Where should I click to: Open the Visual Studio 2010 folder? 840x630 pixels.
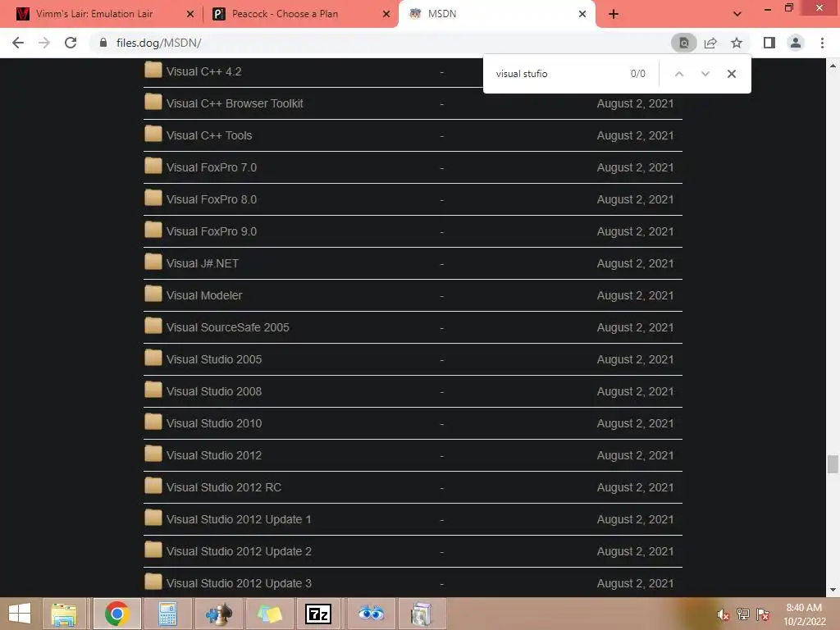click(x=214, y=424)
